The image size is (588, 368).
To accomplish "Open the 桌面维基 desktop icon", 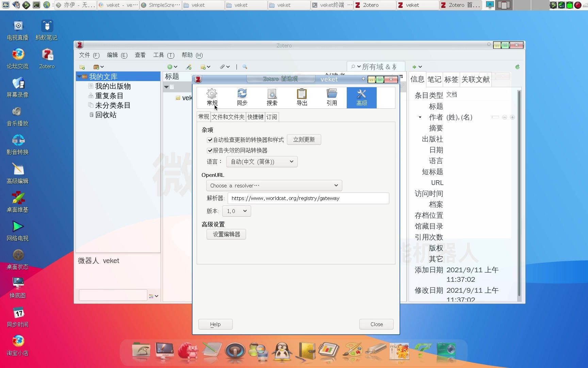I will tap(18, 202).
